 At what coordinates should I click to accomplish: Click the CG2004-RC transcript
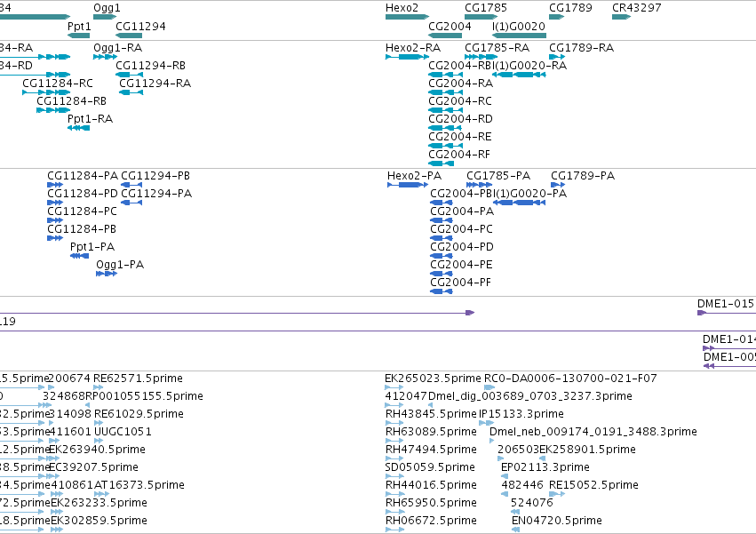tap(445, 110)
